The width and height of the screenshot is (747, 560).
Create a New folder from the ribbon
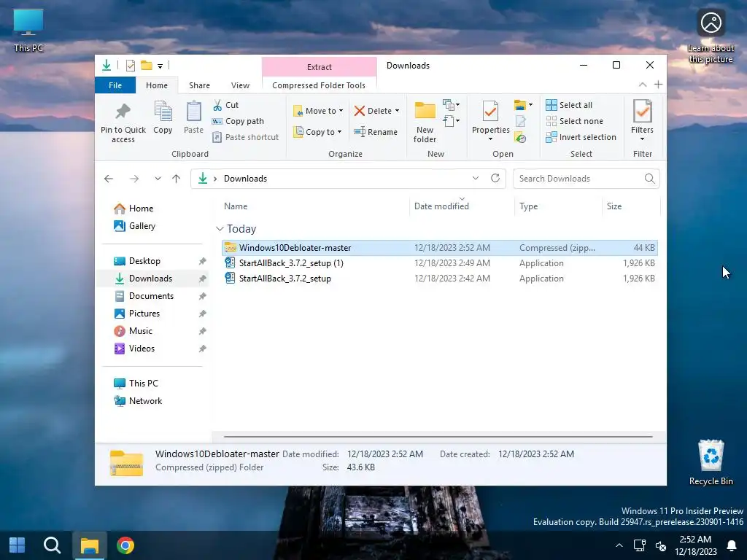coord(425,122)
